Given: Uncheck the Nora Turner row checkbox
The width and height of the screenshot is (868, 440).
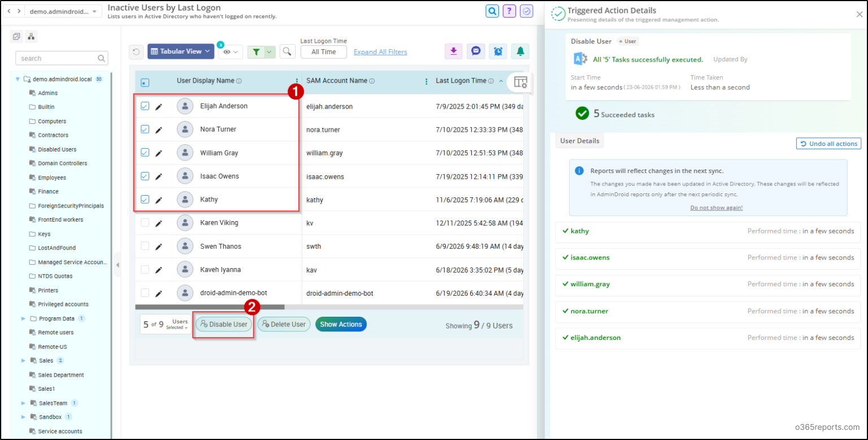Looking at the screenshot, I should tap(145, 129).
